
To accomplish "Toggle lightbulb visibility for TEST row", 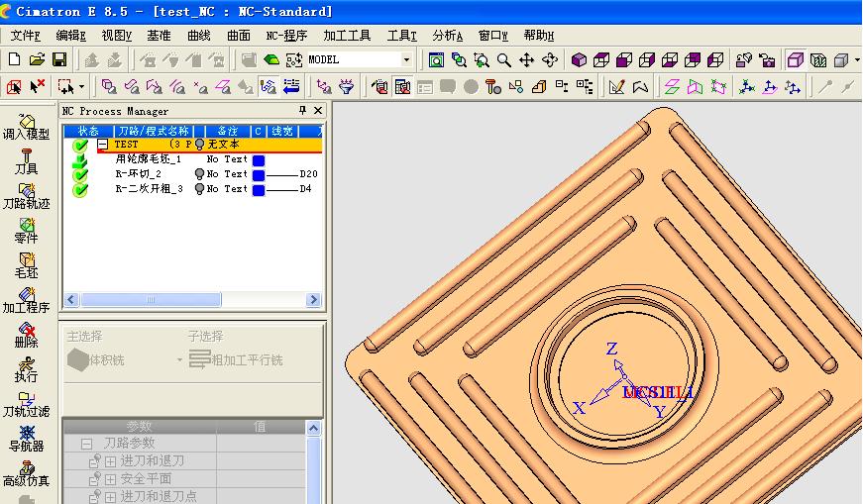I will coord(200,145).
